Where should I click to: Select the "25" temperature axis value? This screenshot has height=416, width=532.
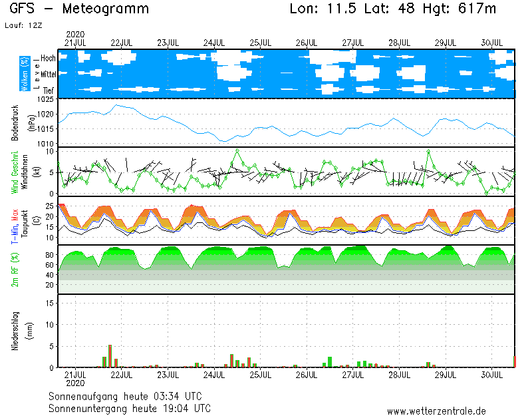50,206
